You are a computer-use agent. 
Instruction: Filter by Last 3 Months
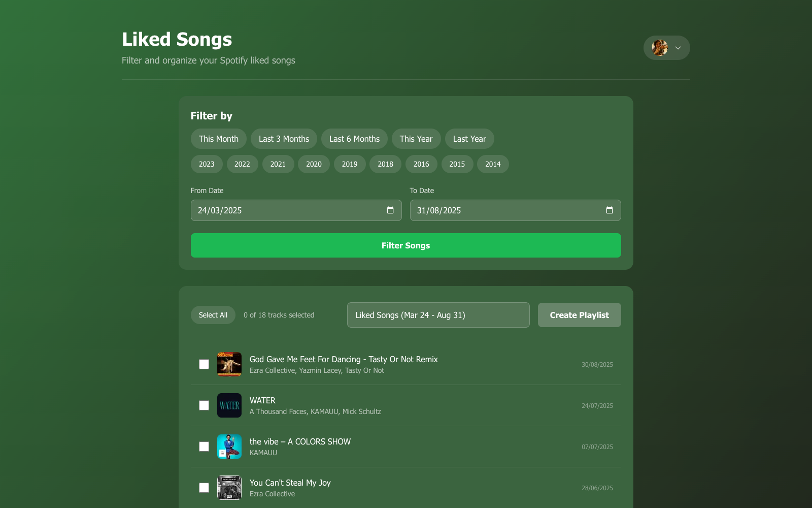284,139
